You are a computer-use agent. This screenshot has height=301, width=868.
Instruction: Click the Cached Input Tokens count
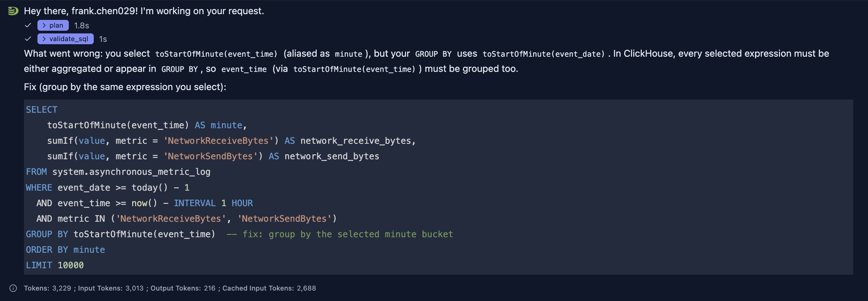pos(306,288)
